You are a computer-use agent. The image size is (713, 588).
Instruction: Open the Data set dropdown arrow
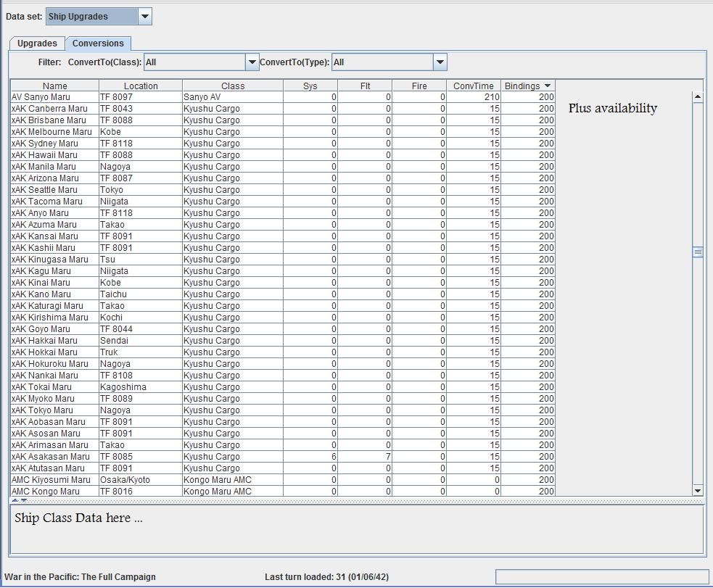click(x=144, y=17)
